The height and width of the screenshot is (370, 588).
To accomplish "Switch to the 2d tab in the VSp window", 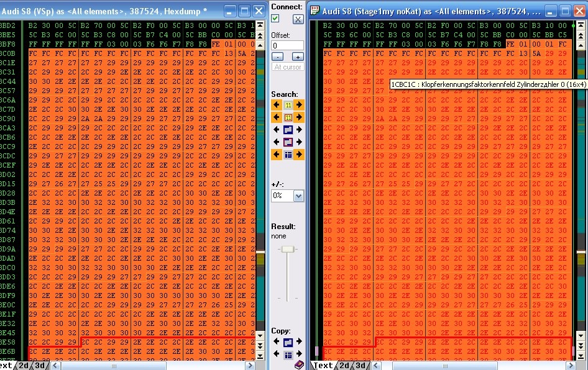I will (x=24, y=366).
